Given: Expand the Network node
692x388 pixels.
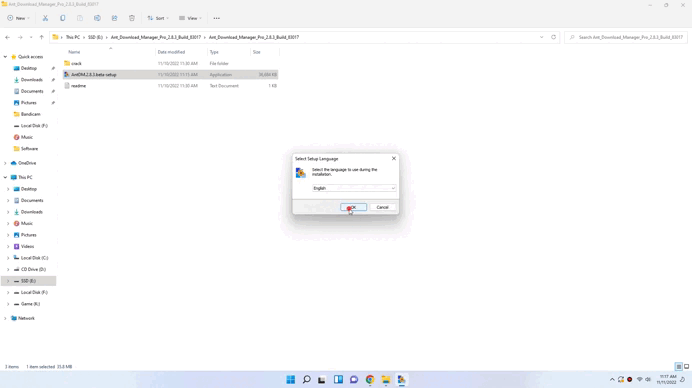Looking at the screenshot, I should 5,318.
